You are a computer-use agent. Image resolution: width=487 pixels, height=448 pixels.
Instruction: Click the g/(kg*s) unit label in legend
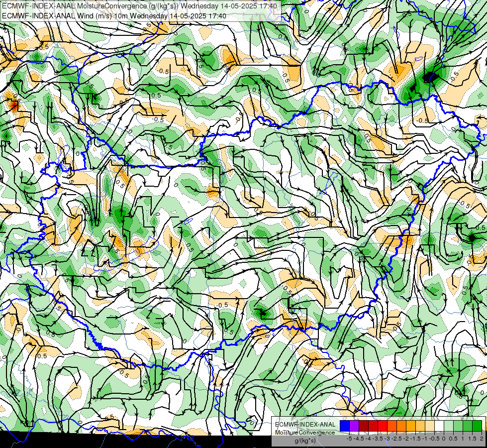305,441
